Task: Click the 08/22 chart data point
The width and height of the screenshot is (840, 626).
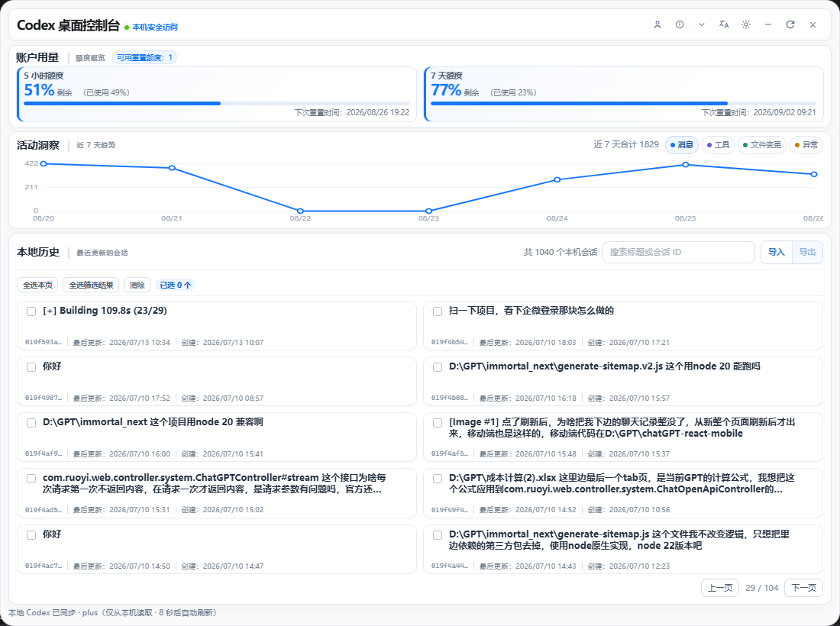Action: click(x=301, y=211)
